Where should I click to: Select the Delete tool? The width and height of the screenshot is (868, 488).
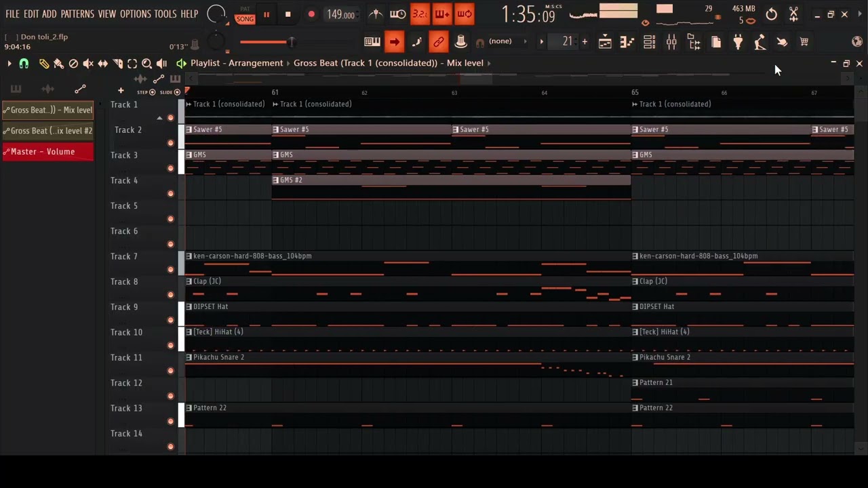(x=73, y=64)
